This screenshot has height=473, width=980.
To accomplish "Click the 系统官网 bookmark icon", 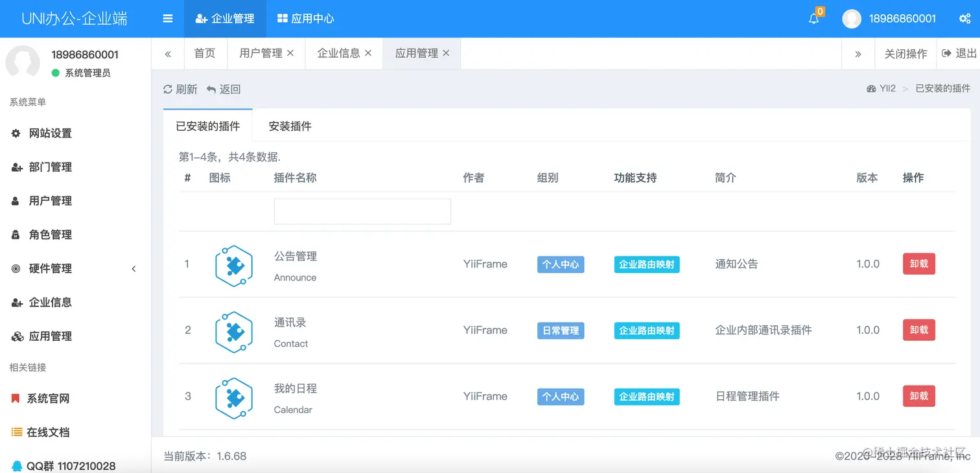I will (x=16, y=398).
